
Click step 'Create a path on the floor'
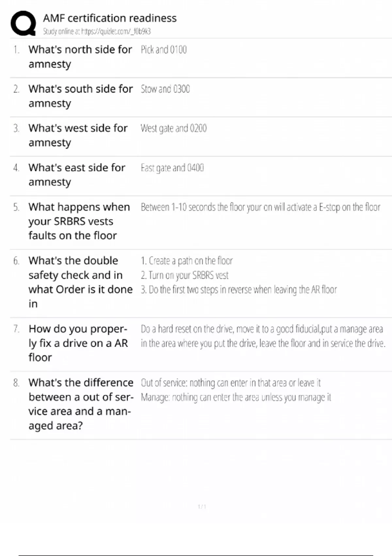click(x=187, y=261)
